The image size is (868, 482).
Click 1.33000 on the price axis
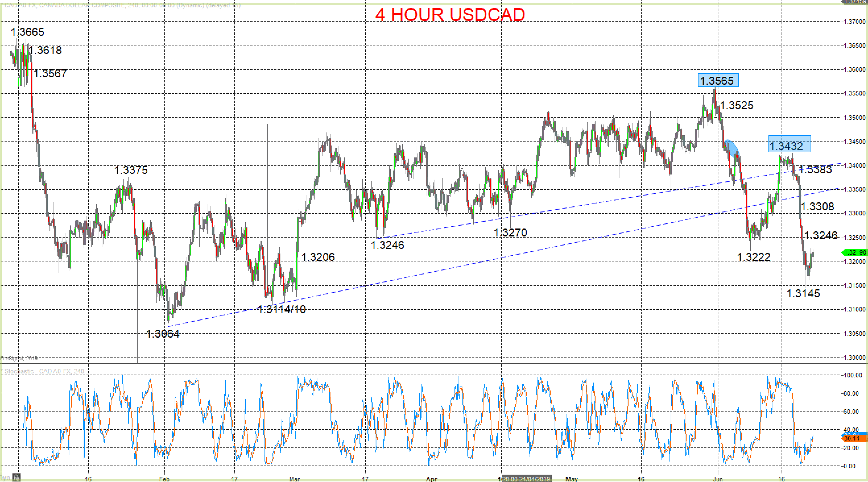coord(854,213)
